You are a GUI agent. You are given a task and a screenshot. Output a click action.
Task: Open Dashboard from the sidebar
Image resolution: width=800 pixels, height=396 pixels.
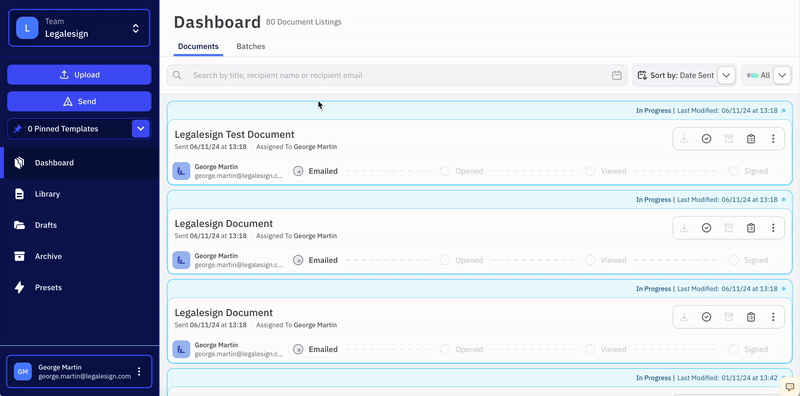[79, 163]
